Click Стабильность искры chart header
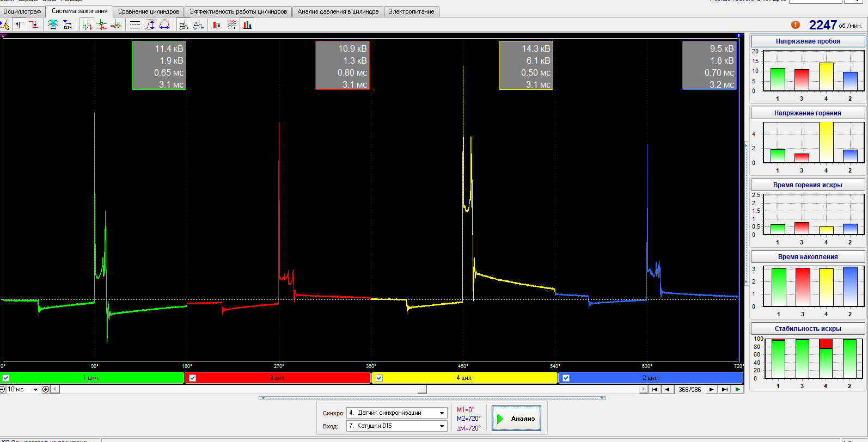Viewport: 868px width, 442px height. 808,328
